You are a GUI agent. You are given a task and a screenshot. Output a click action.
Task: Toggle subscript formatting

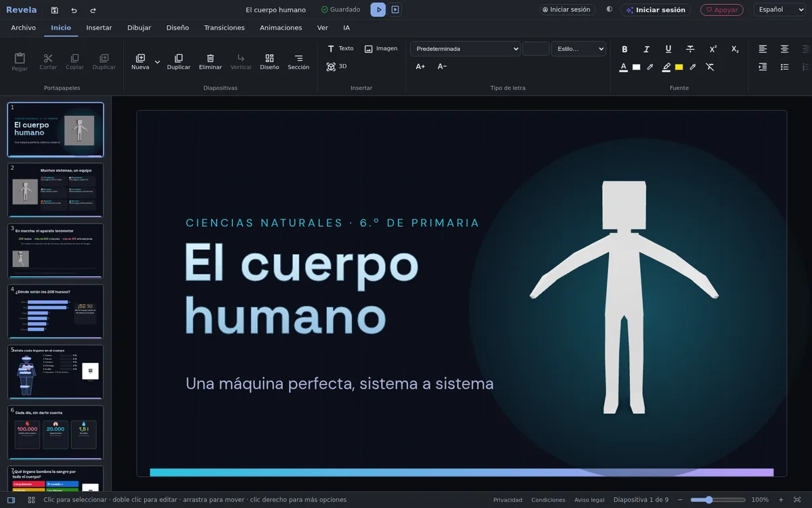735,49
